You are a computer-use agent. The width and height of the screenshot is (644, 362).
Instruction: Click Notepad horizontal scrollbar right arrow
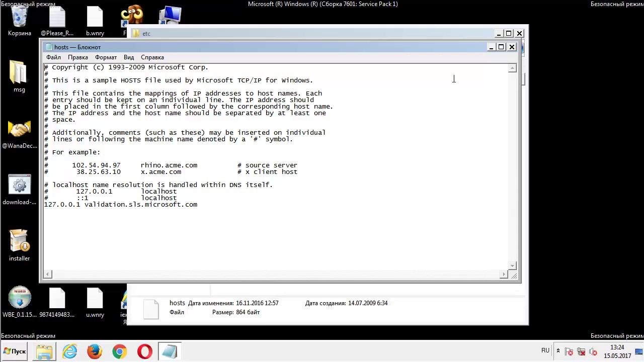504,274
